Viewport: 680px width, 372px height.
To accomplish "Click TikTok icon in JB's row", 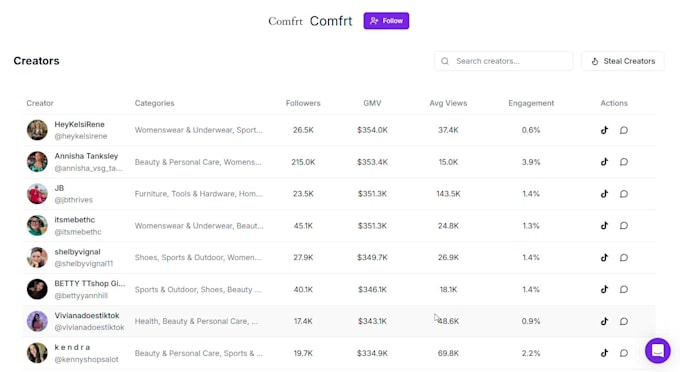I will pyautogui.click(x=604, y=194).
